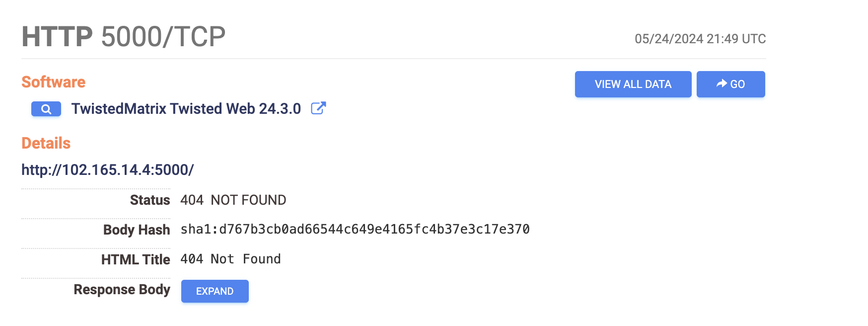868x326 pixels.
Task: Click the magnifier search icon beside TwistedMatrix
Action: [46, 109]
